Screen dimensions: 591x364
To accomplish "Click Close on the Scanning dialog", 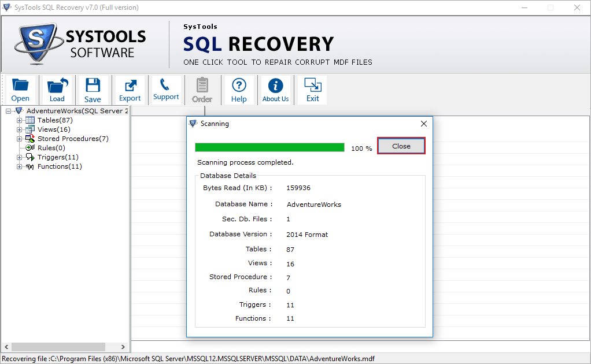I will click(x=401, y=146).
